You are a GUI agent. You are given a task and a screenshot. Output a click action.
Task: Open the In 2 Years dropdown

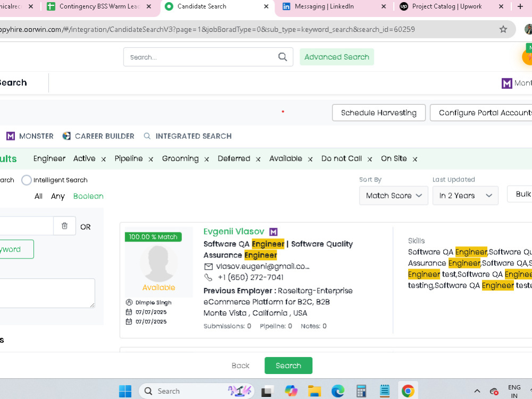tap(465, 195)
